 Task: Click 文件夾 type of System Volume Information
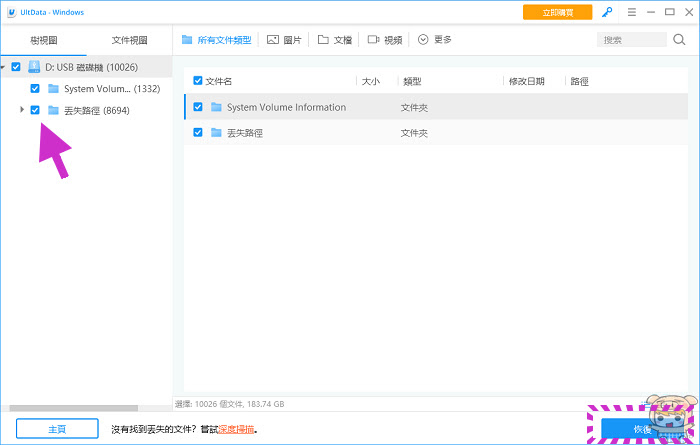(414, 107)
